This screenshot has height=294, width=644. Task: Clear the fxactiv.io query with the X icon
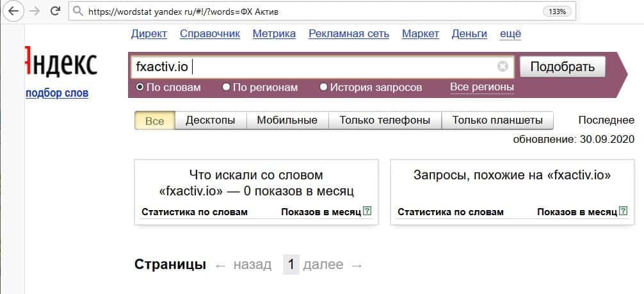(x=503, y=66)
